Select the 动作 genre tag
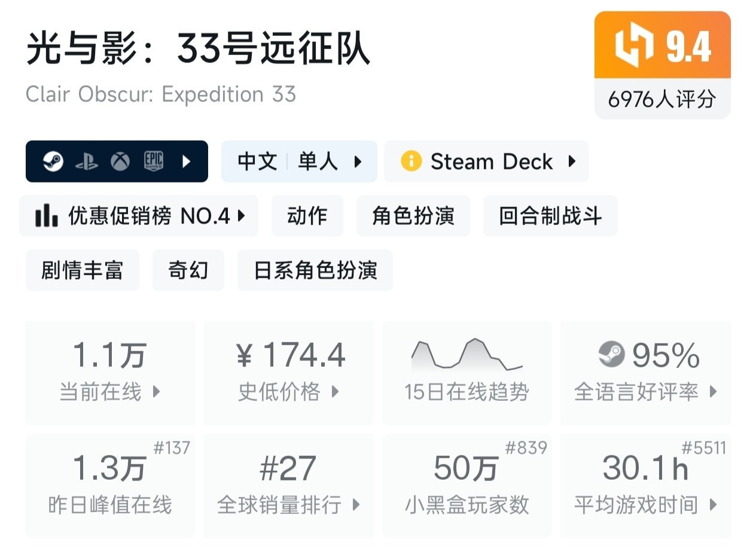Viewport: 756px width, 551px height. click(307, 216)
